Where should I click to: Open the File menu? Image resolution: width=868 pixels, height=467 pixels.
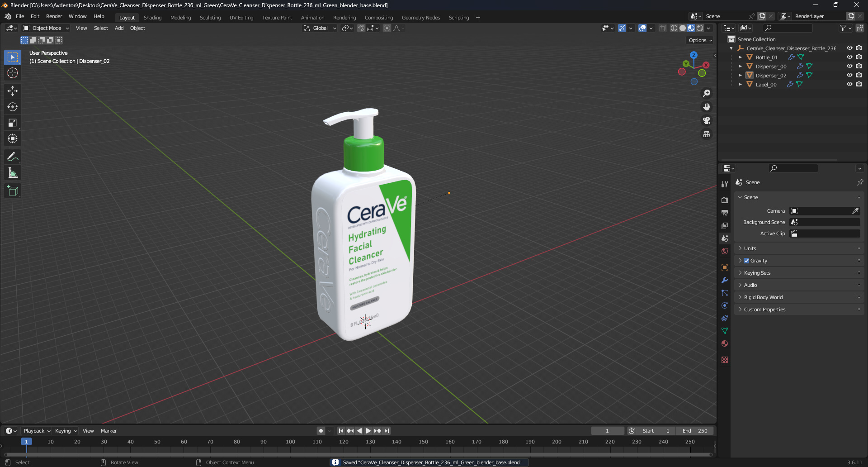point(20,16)
